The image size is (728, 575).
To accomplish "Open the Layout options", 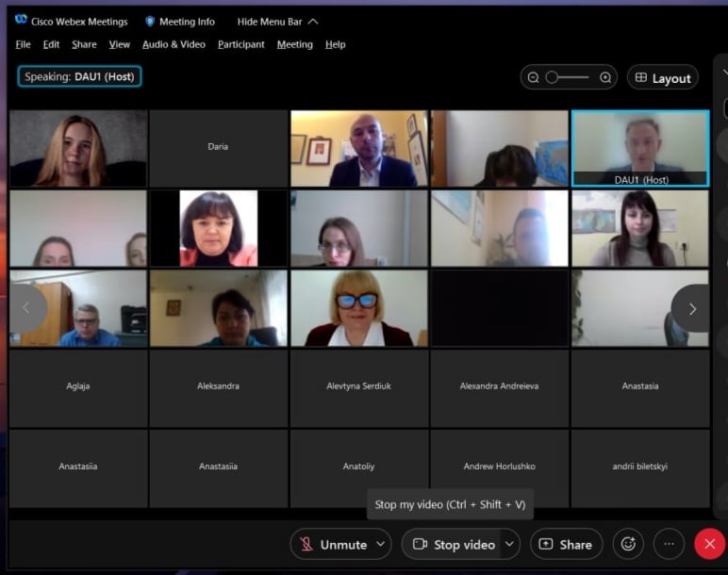I will coord(663,78).
